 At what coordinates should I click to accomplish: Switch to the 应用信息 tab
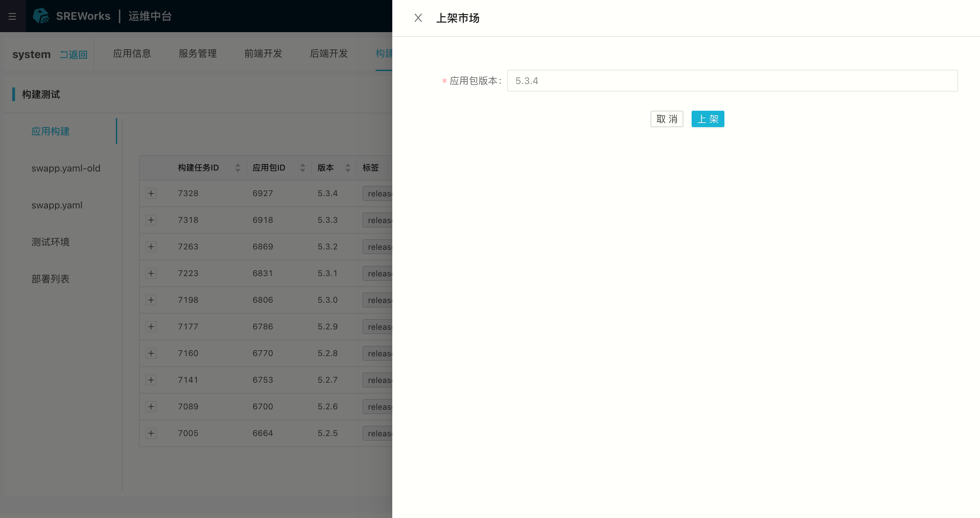pyautogui.click(x=132, y=54)
